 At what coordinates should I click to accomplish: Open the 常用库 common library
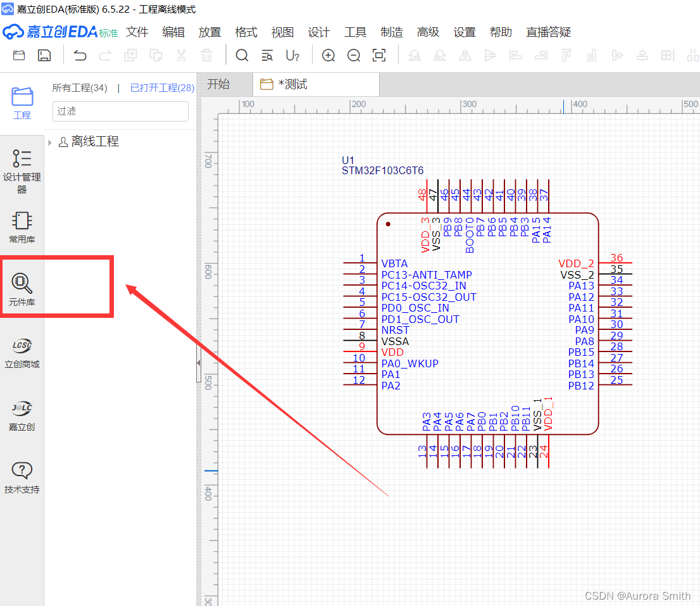tap(22, 228)
